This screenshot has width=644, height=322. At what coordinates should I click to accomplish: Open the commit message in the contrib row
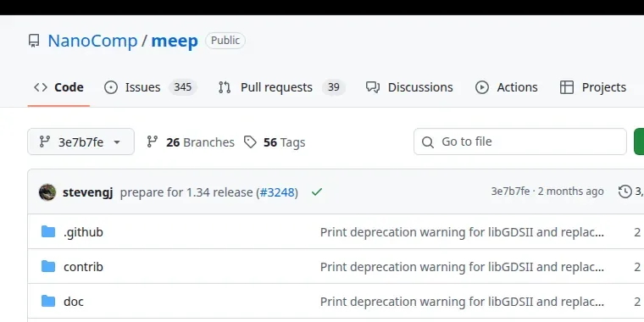[462, 267]
